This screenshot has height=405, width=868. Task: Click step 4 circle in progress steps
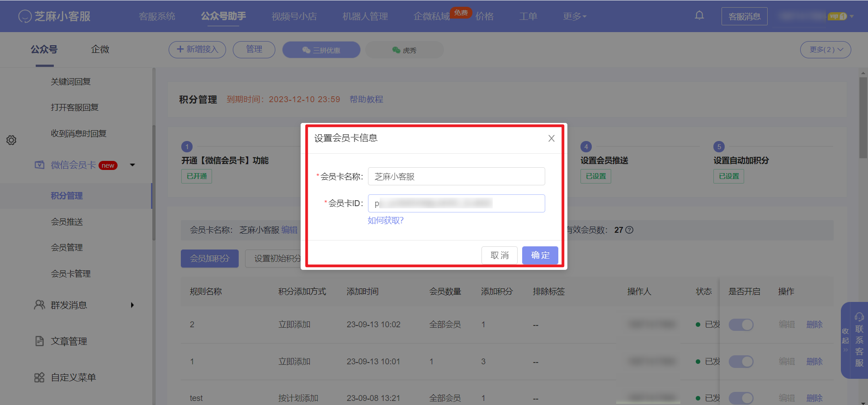tap(586, 147)
